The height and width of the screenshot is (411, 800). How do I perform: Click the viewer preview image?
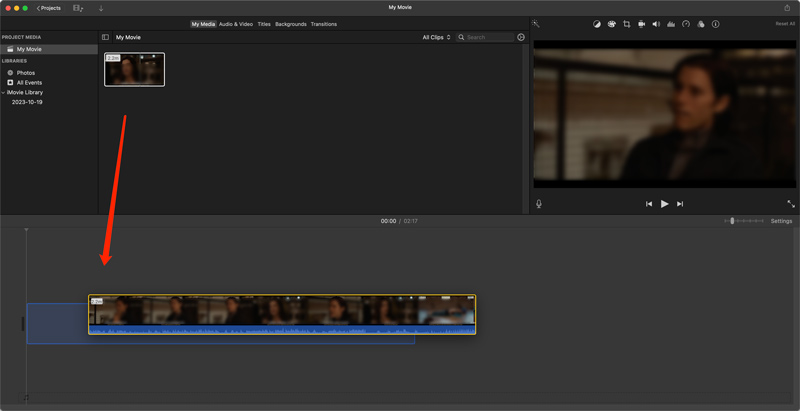(x=664, y=114)
